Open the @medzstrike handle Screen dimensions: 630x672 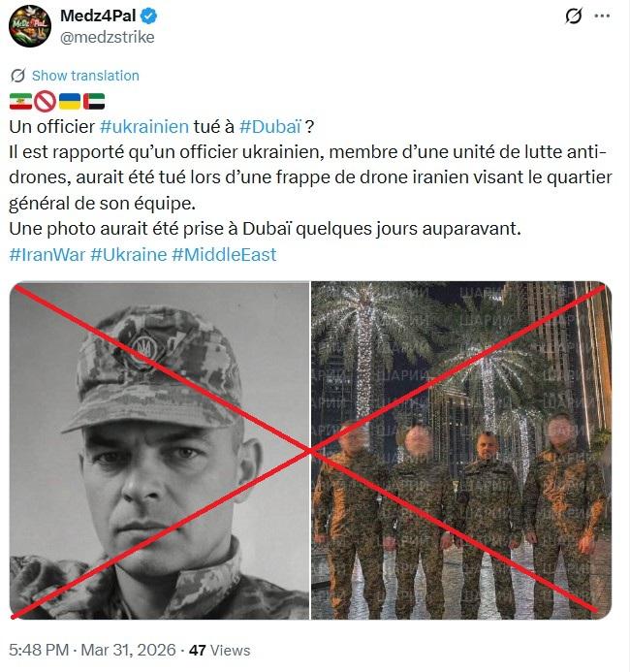click(x=107, y=37)
